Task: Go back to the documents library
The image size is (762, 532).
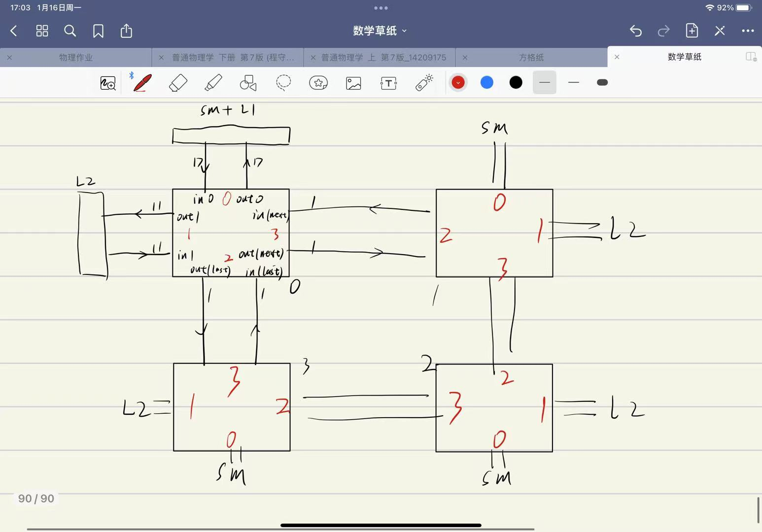Action: [14, 31]
